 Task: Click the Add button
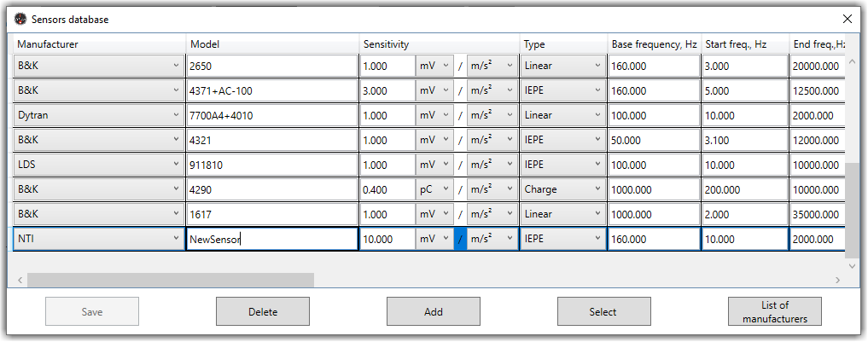pyautogui.click(x=434, y=312)
